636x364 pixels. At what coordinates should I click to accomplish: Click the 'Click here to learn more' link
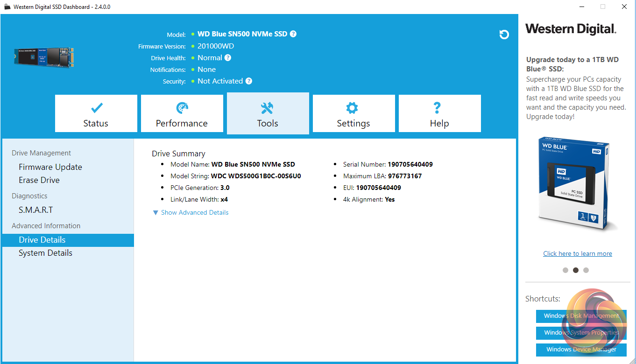[x=578, y=253]
